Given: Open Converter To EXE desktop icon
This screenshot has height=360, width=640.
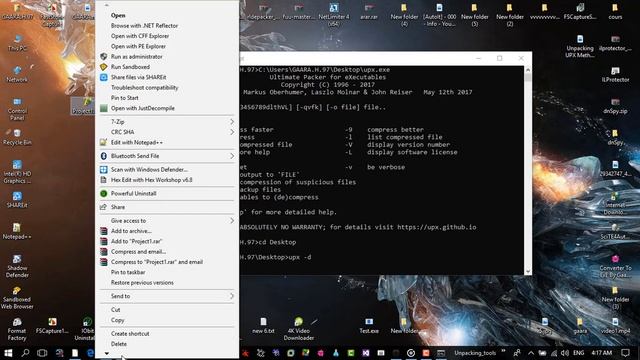Looking at the screenshot, I should coord(615,266).
